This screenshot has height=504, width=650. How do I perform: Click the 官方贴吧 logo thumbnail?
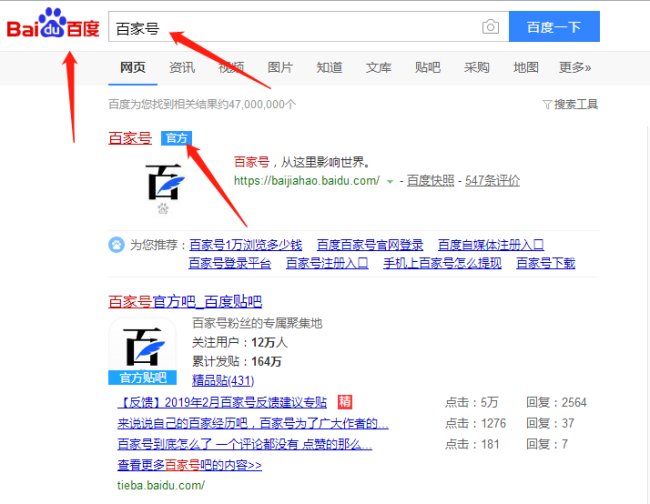point(142,351)
